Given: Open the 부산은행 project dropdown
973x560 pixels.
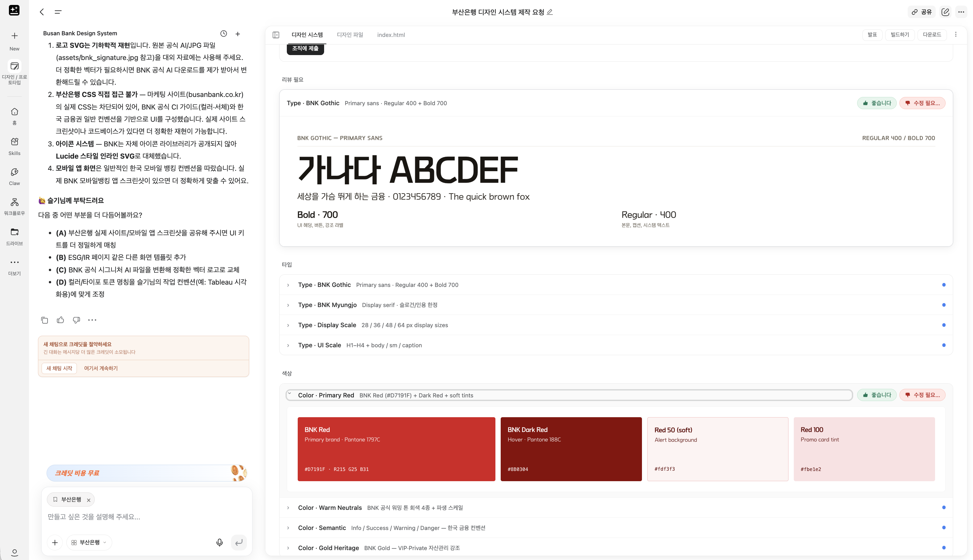Looking at the screenshot, I should point(89,542).
